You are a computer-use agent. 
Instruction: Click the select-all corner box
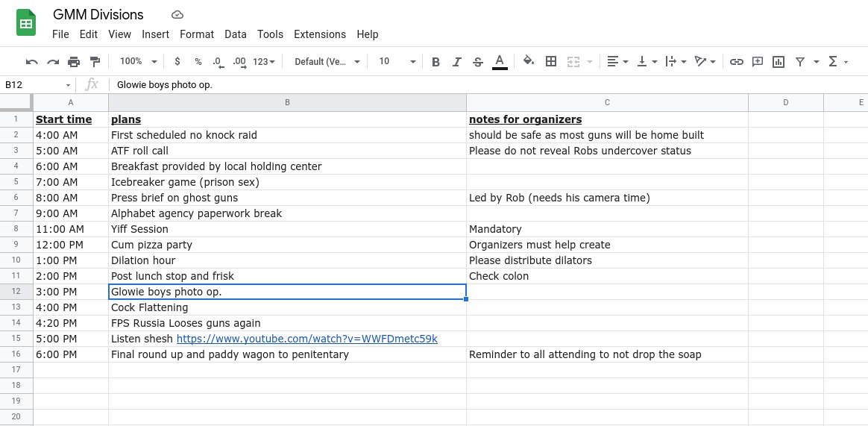(16, 102)
